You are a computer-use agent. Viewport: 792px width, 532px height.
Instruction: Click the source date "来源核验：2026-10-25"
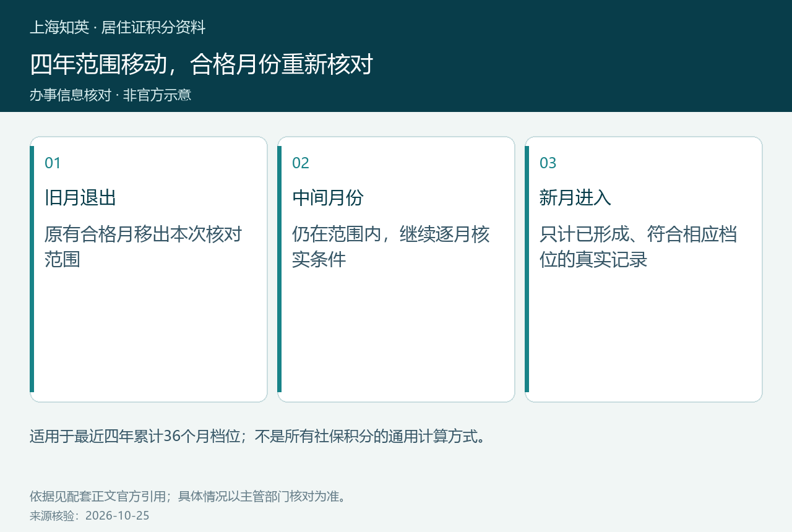pyautogui.click(x=90, y=515)
